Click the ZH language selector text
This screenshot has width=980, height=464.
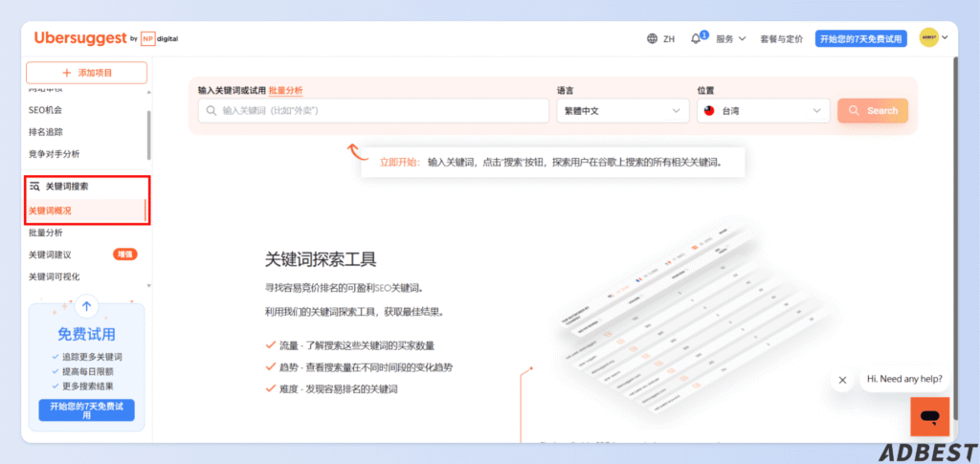point(669,38)
